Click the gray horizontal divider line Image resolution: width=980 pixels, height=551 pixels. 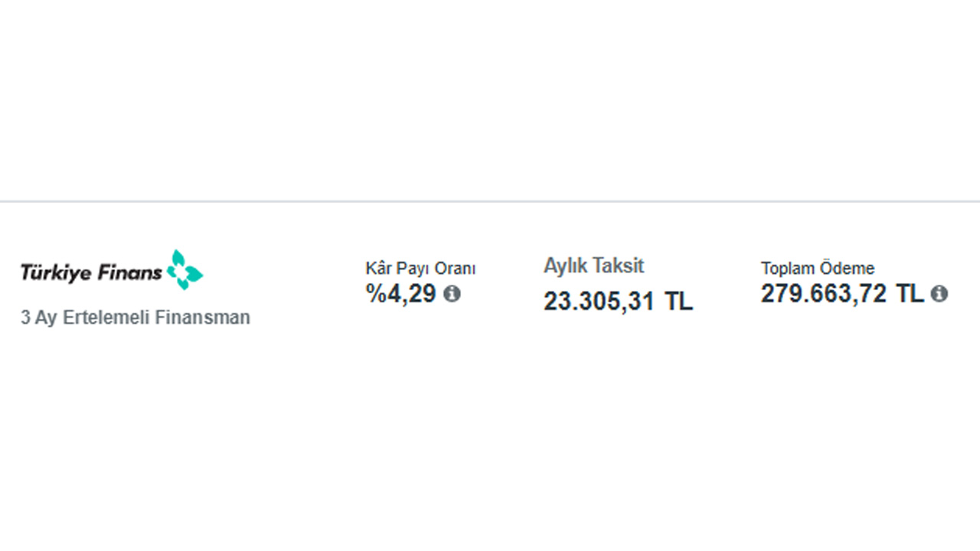coord(490,202)
